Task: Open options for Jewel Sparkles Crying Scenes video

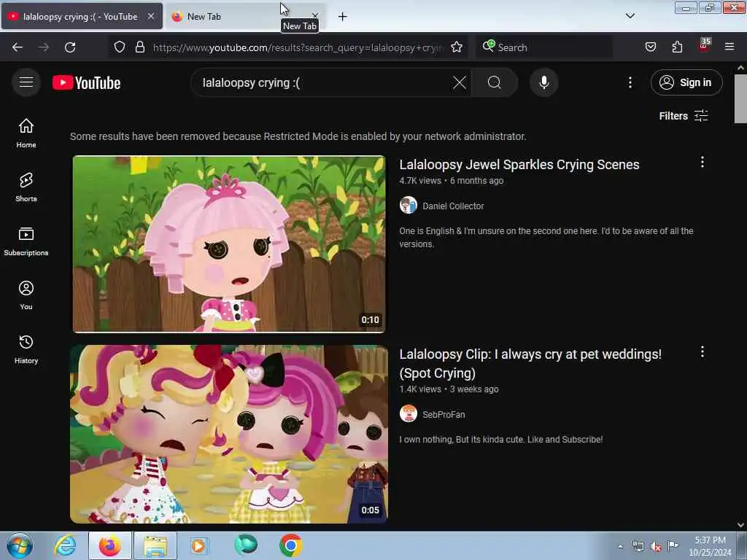Action: [702, 162]
